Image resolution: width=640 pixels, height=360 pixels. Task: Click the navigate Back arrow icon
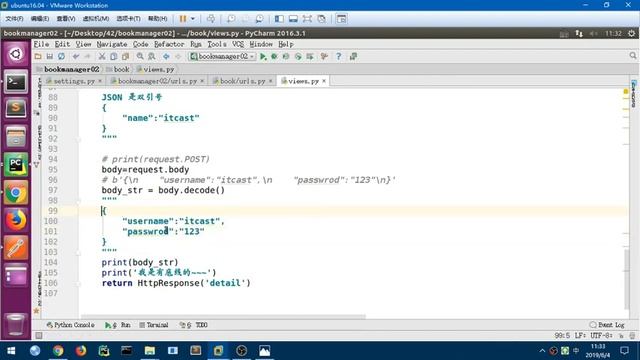pos(166,56)
